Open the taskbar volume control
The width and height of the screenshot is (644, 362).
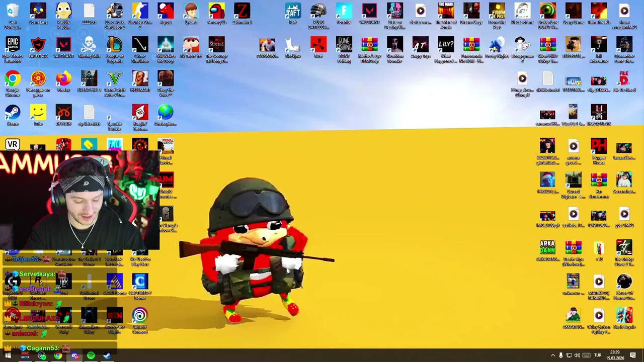pyautogui.click(x=577, y=355)
